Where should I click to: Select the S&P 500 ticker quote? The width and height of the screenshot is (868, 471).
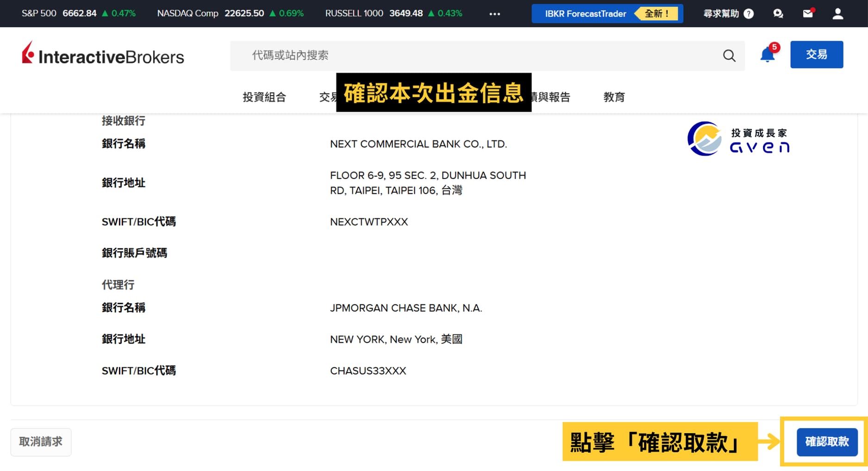point(78,13)
